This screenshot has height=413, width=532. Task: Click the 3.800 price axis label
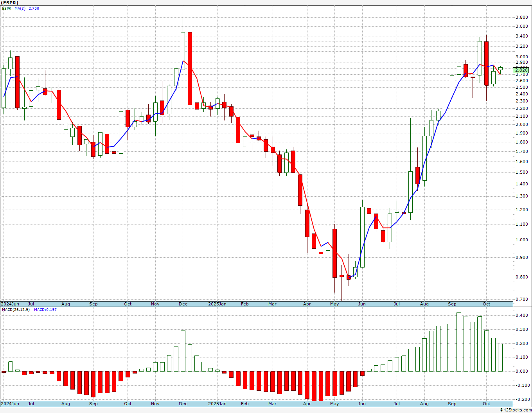pos(522,17)
